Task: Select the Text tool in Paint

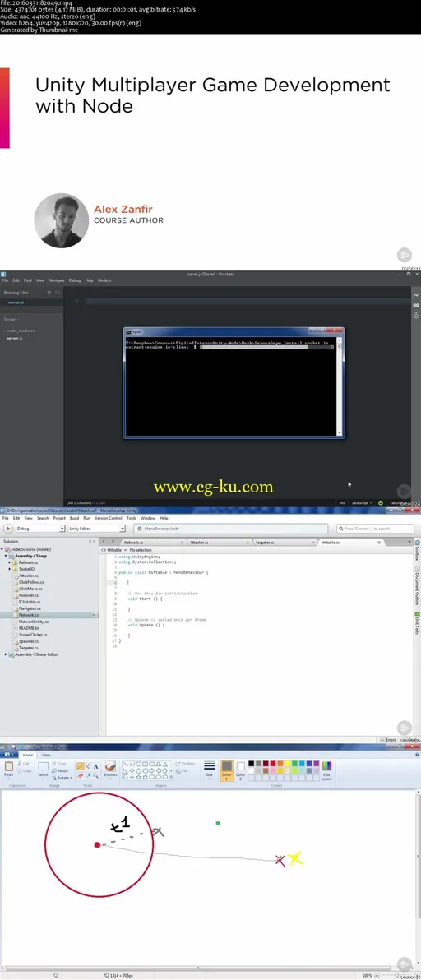Action: coord(95,765)
